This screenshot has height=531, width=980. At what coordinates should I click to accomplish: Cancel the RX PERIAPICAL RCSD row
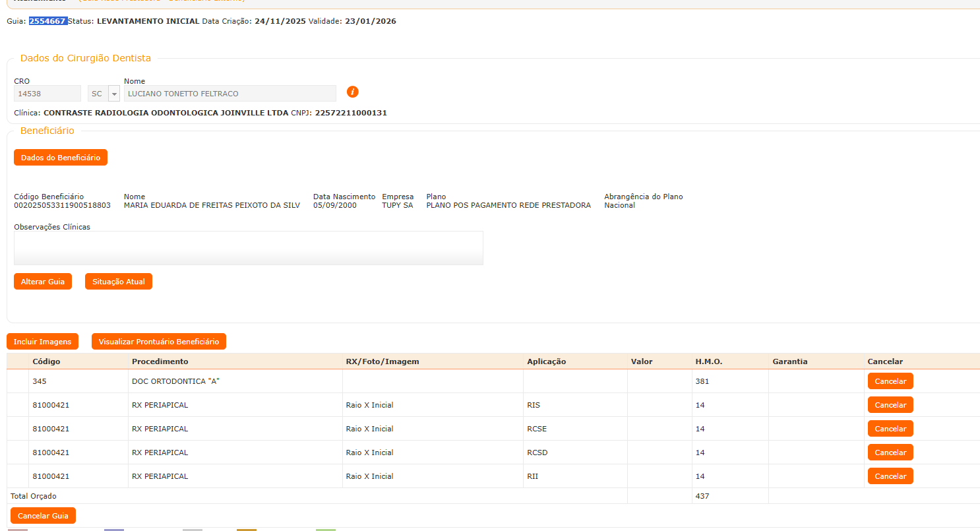click(890, 453)
